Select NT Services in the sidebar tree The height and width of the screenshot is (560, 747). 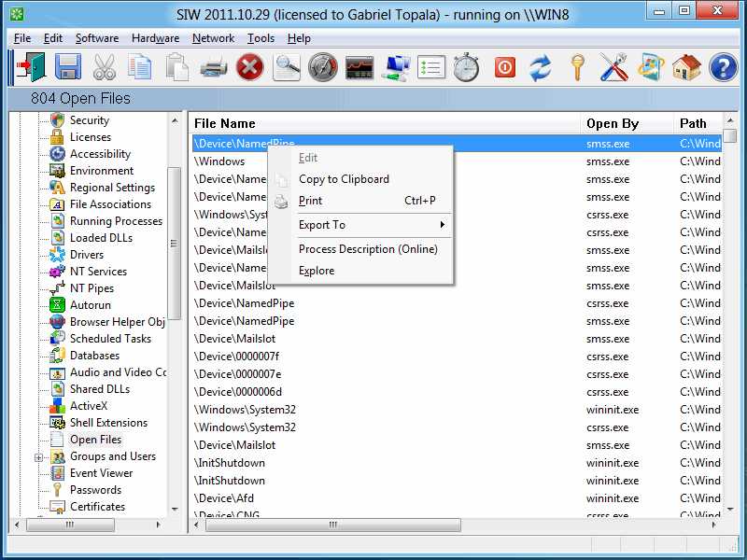tap(98, 272)
